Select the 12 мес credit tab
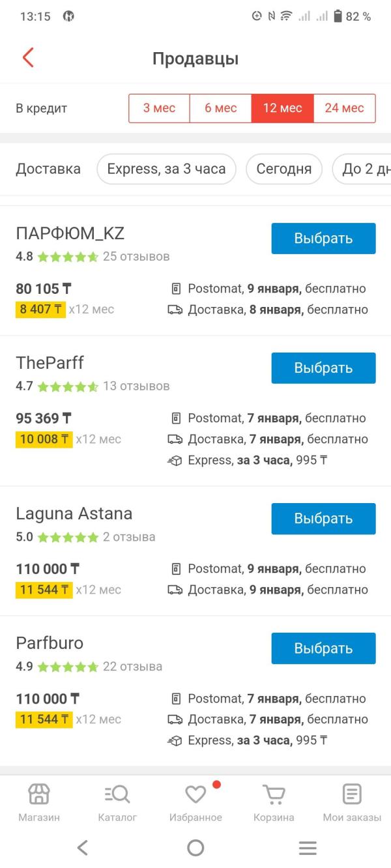 pyautogui.click(x=282, y=108)
